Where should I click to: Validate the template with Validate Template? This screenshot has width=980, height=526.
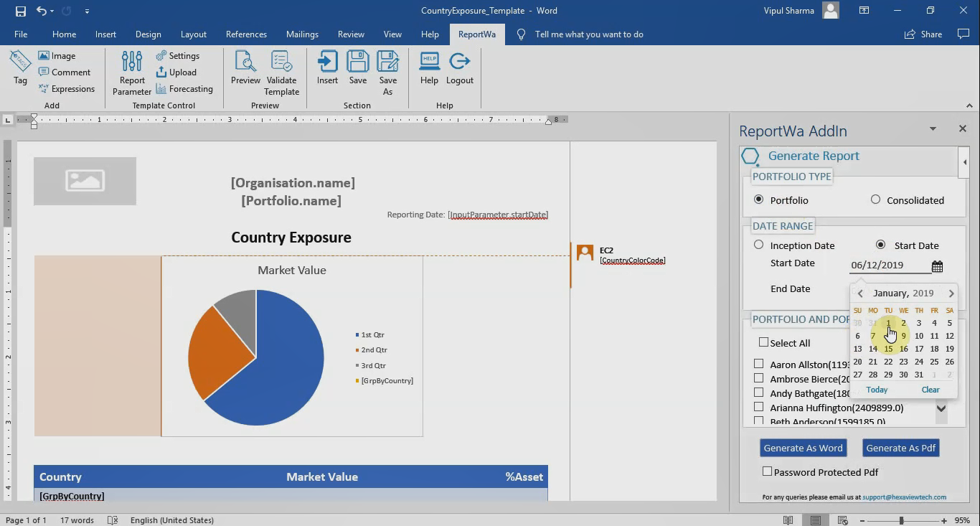tap(281, 70)
